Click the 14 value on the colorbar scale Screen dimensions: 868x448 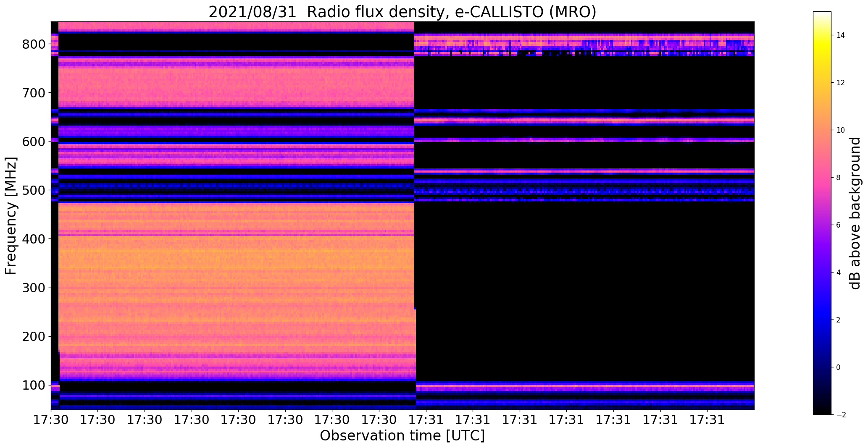(x=841, y=35)
